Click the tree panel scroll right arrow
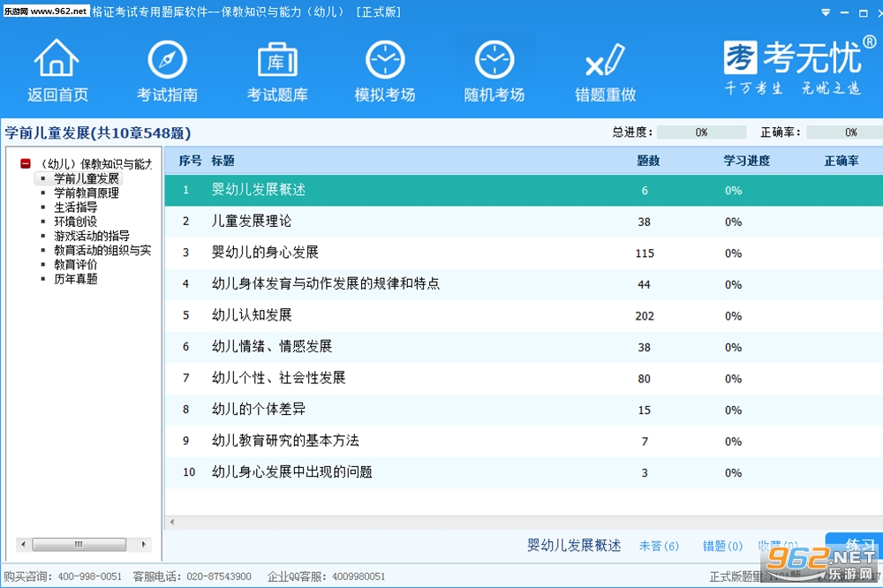This screenshot has height=588, width=883. (x=144, y=544)
